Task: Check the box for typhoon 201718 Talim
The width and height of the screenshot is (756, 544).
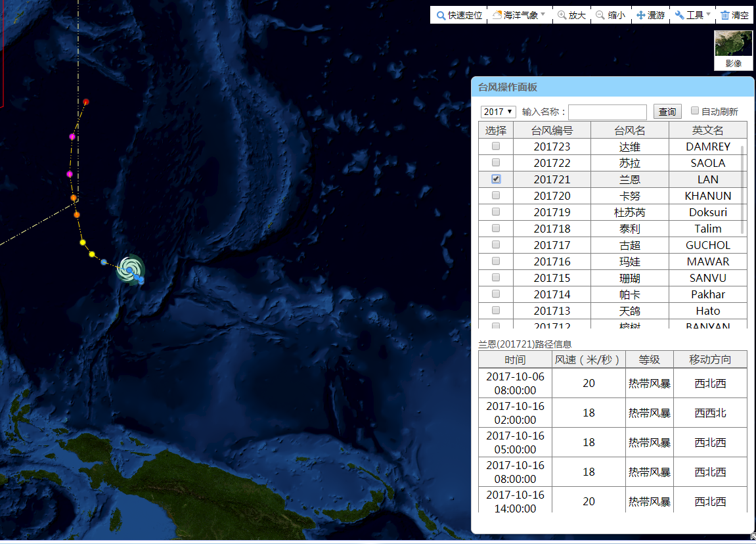Action: coord(496,228)
